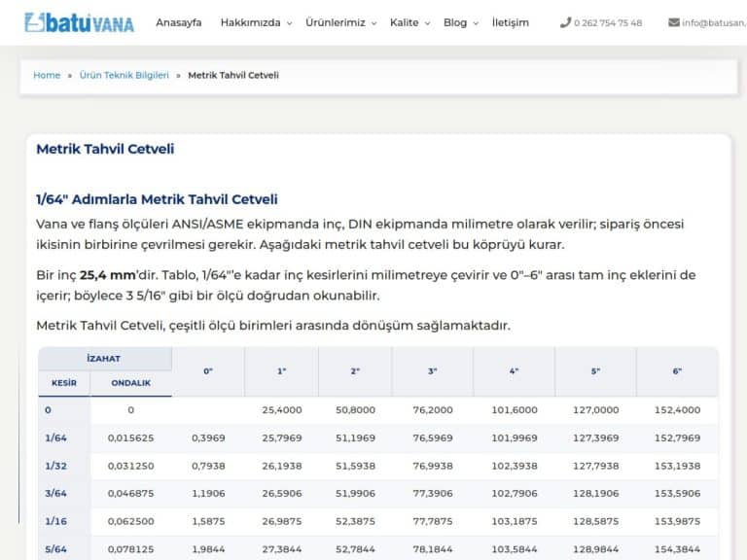This screenshot has width=747, height=560.
Task: Open the Ürünlerimiz menu
Action: point(336,22)
